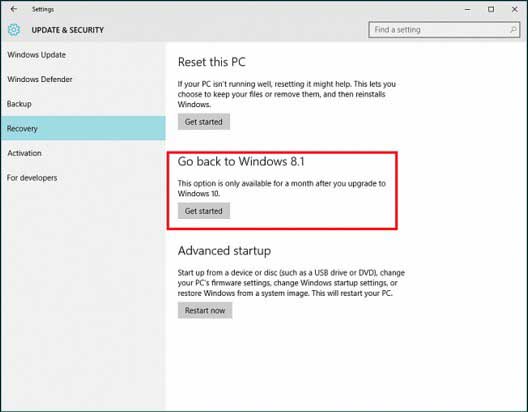Click the search magnifier icon

(x=513, y=30)
